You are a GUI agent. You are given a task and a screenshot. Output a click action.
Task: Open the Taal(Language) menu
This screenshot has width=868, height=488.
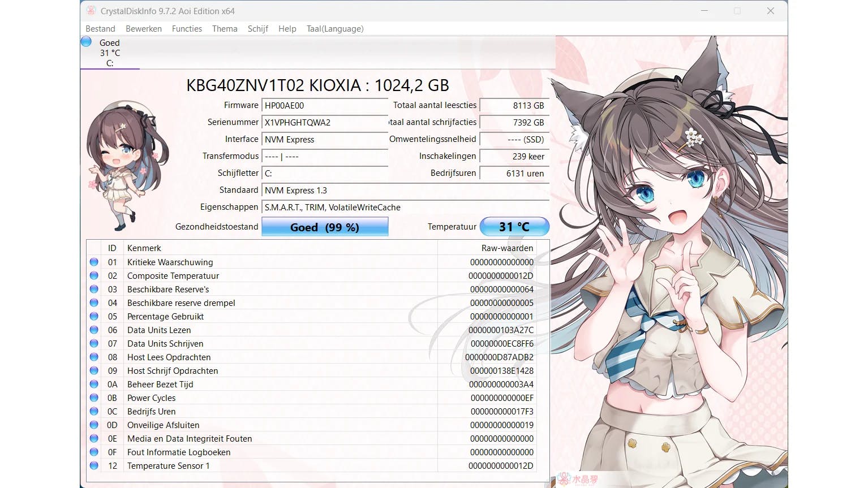click(335, 29)
